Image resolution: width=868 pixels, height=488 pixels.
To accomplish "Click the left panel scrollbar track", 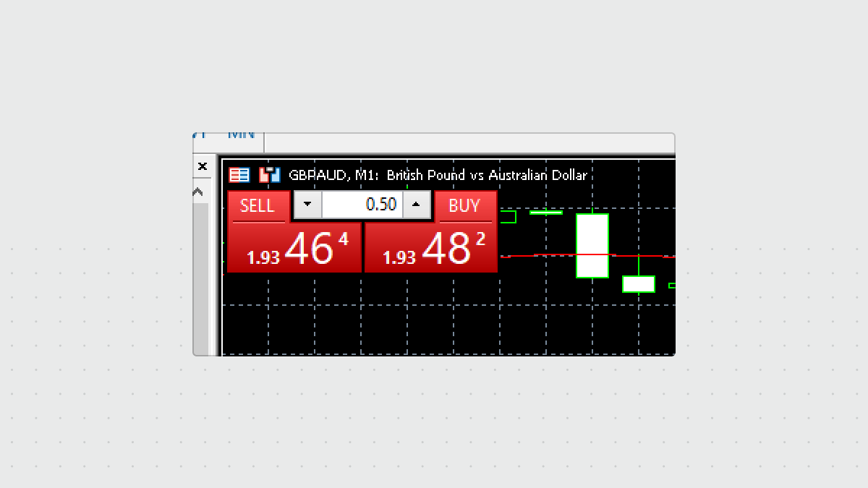I will (200, 275).
